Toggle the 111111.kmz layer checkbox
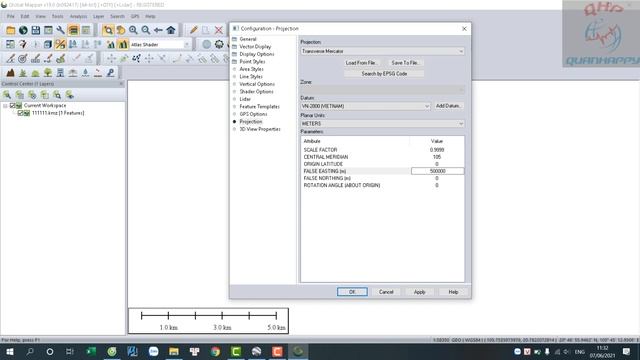 click(20, 113)
